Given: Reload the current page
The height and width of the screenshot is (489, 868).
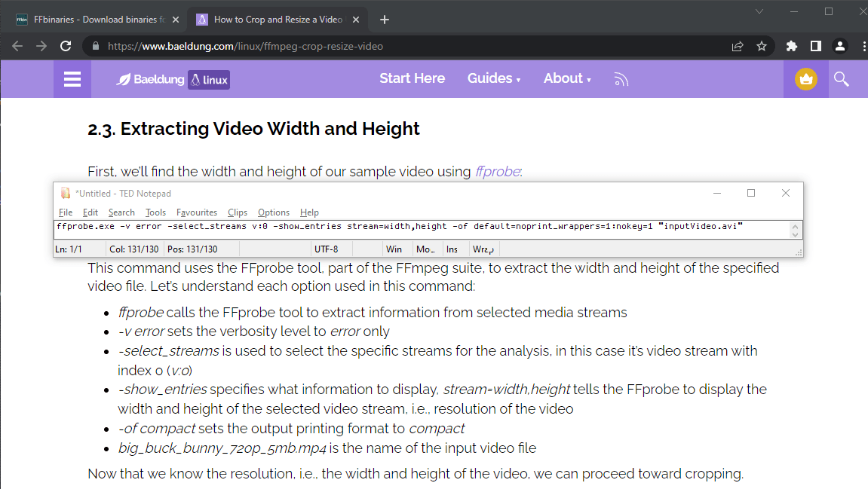Looking at the screenshot, I should click(66, 46).
